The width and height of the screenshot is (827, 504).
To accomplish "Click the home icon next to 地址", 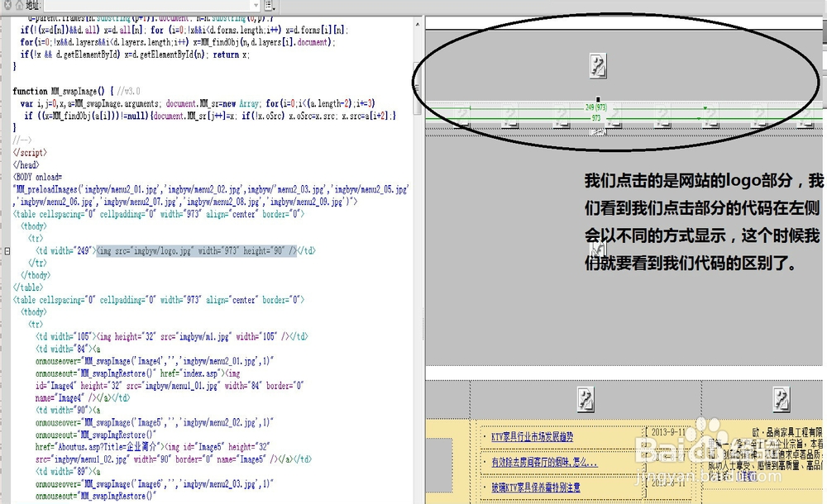I will coord(19,5).
